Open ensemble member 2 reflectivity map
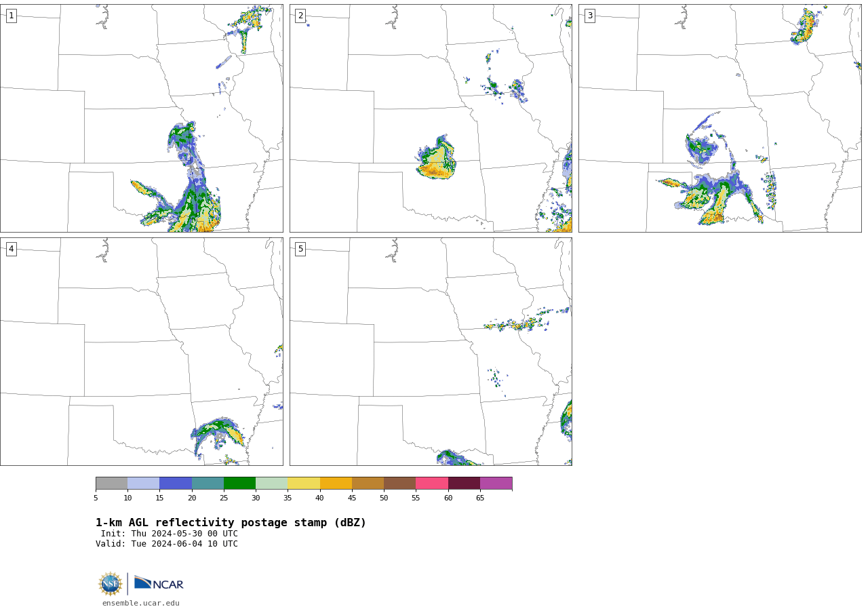Screen dimensions: 868x611 tap(431, 118)
